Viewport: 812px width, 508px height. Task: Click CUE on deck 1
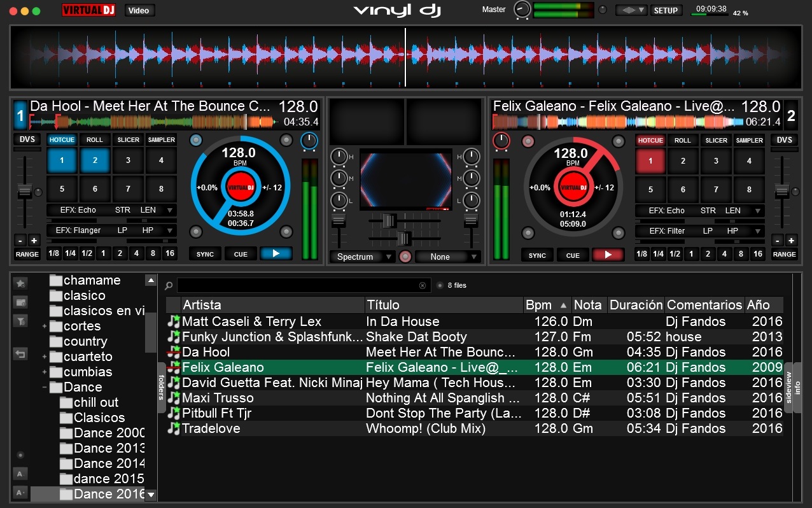click(x=241, y=254)
